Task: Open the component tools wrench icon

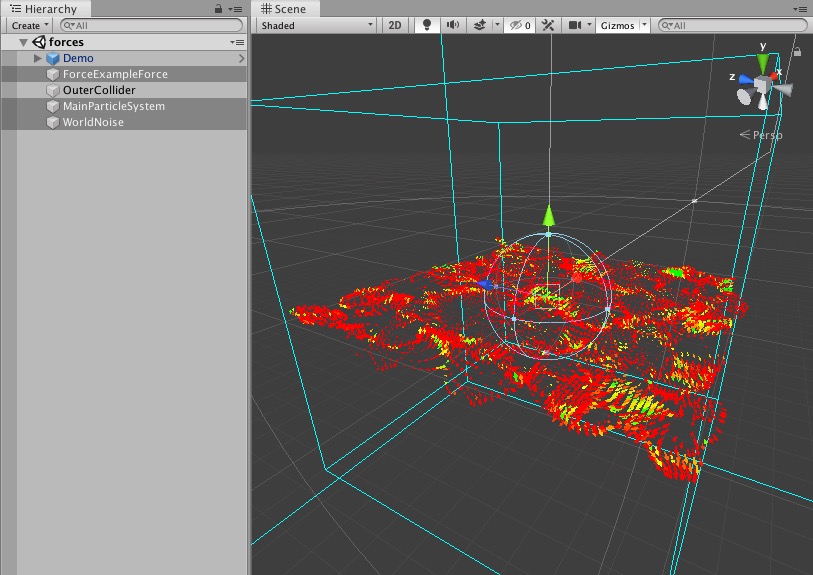Action: 548,25
